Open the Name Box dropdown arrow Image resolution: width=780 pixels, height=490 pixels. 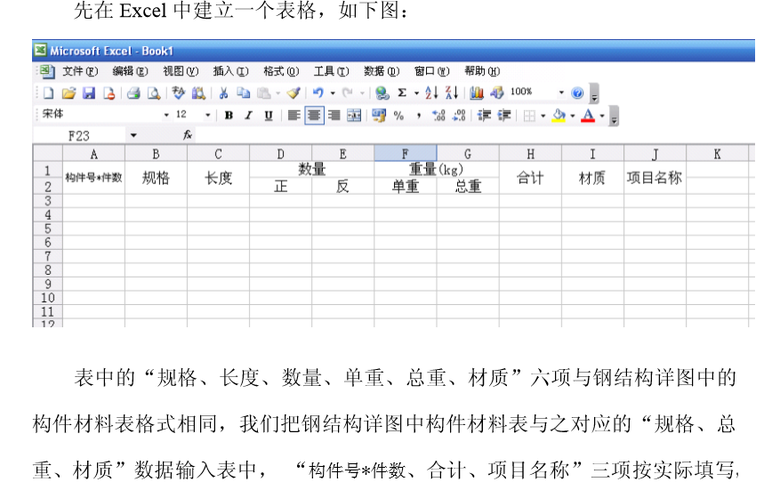click(x=133, y=135)
